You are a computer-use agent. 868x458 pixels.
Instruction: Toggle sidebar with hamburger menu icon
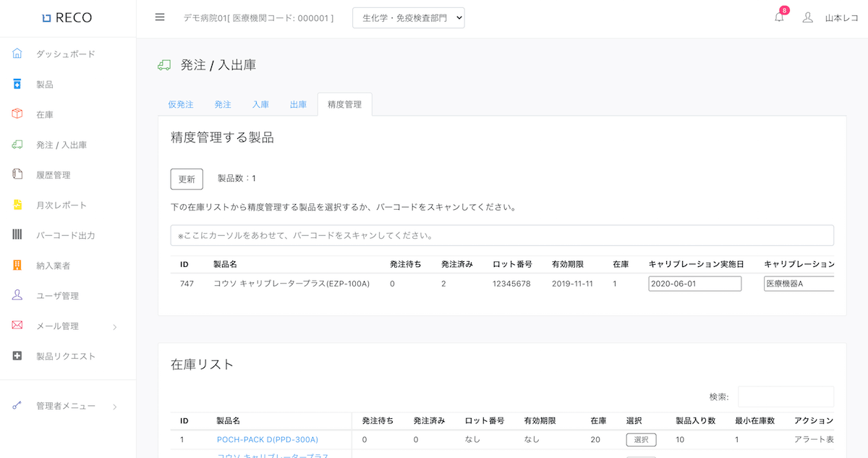click(x=160, y=17)
